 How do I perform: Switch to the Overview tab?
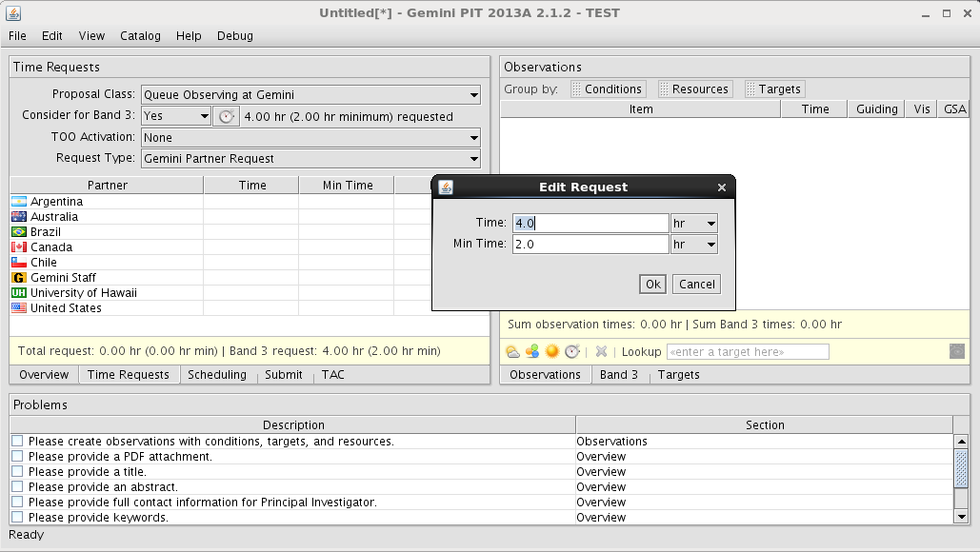point(44,375)
